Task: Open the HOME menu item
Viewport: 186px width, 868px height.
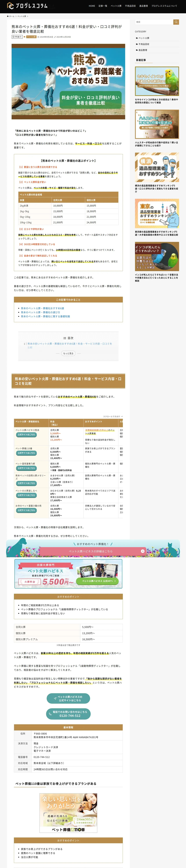Action: point(92,6)
